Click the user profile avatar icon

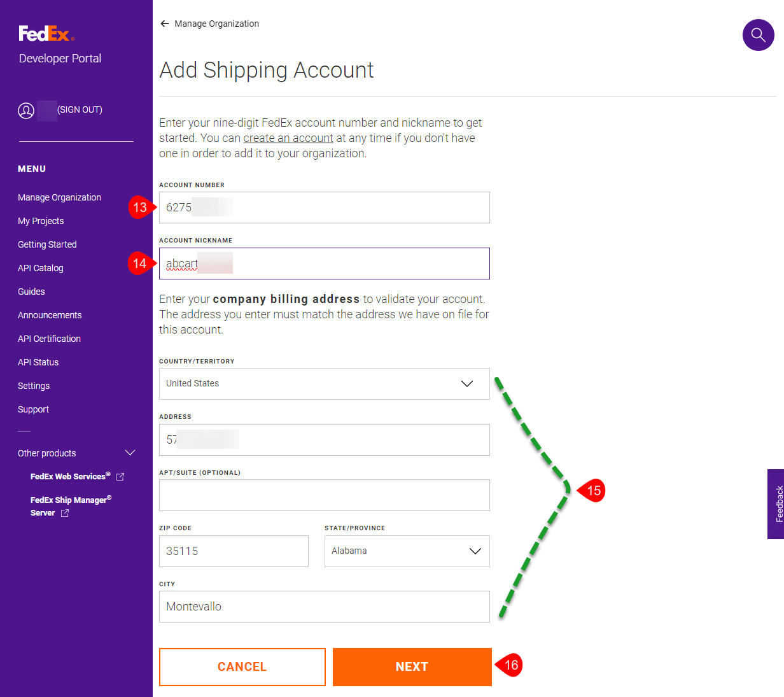[26, 111]
